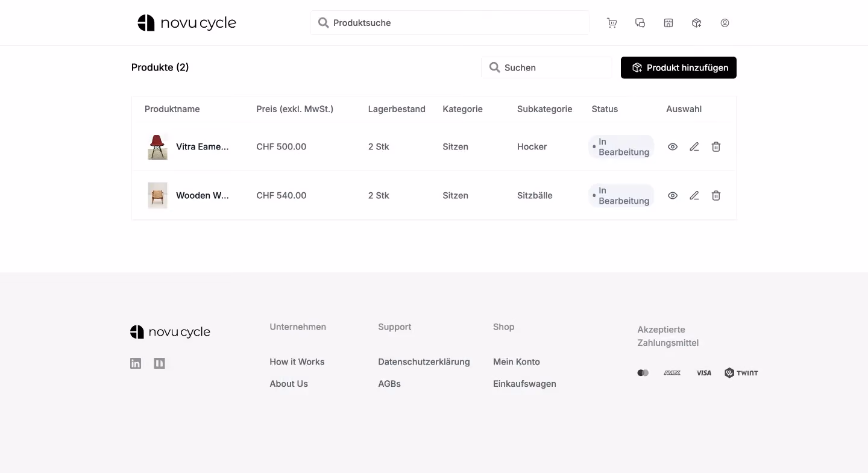This screenshot has width=868, height=473.
Task: Focus the Suchen table search field
Action: (547, 67)
